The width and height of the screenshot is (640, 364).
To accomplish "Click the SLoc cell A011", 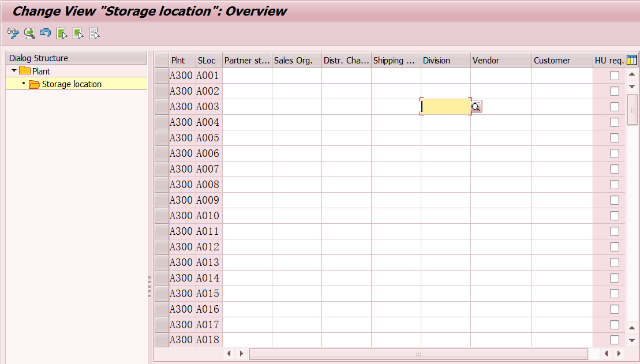I will [x=208, y=231].
